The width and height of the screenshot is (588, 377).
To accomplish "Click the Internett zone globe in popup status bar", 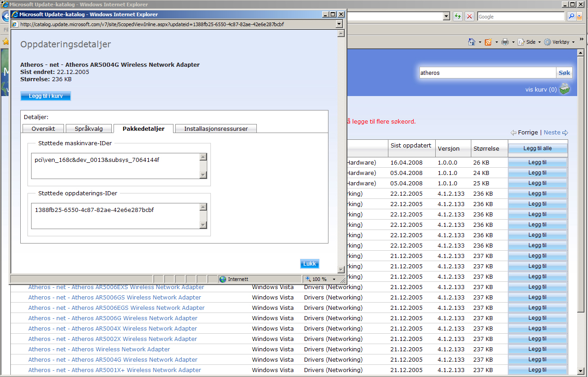I will coord(223,279).
